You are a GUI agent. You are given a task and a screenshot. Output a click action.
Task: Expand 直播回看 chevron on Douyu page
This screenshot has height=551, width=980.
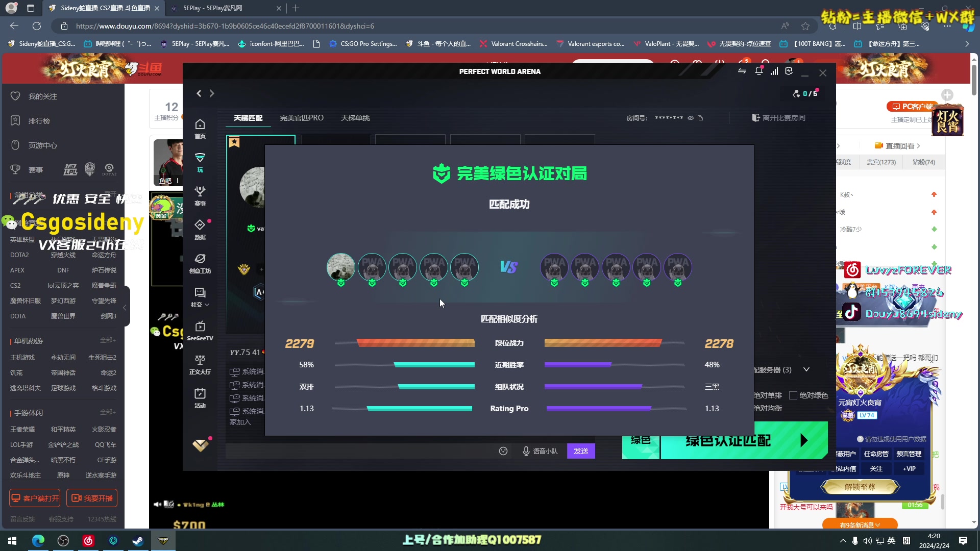pos(919,146)
